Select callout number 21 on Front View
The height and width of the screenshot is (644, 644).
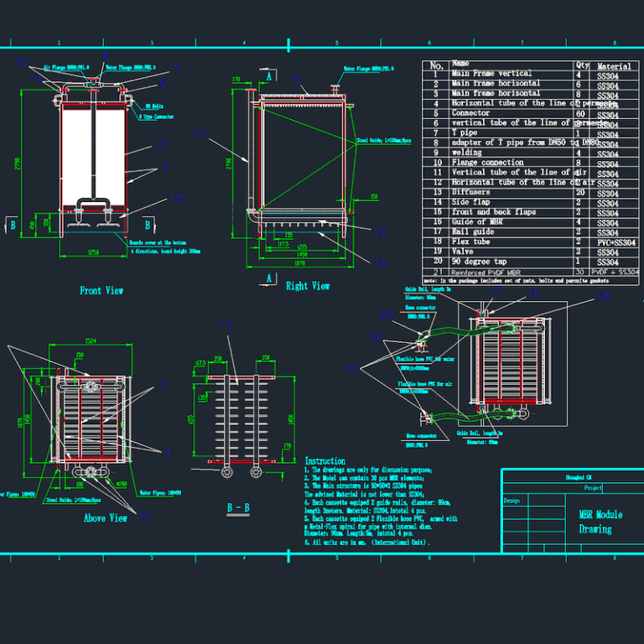pyautogui.click(x=164, y=144)
